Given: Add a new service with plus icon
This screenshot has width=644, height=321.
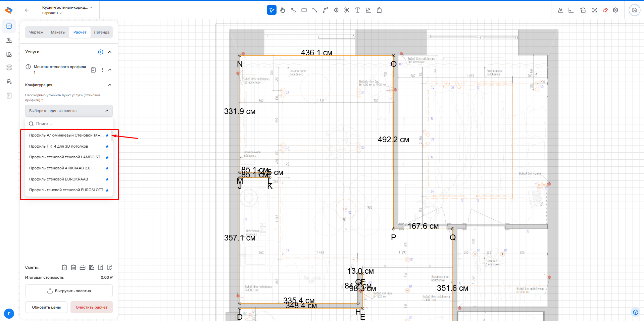Looking at the screenshot, I should tap(101, 52).
